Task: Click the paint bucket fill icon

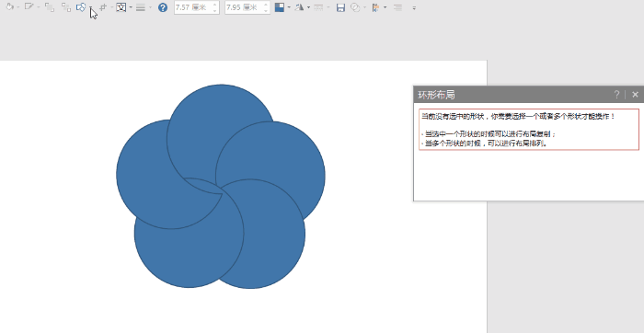Action: coord(9,7)
